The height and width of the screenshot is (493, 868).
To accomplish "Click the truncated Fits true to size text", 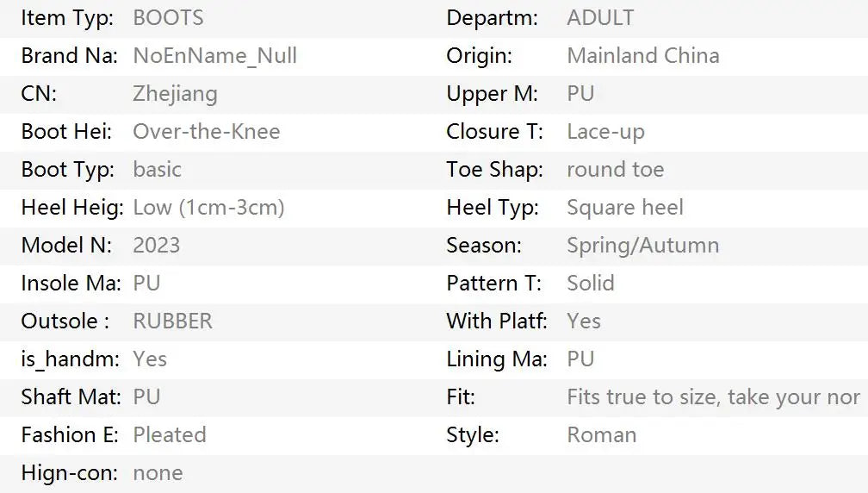I will 714,397.
